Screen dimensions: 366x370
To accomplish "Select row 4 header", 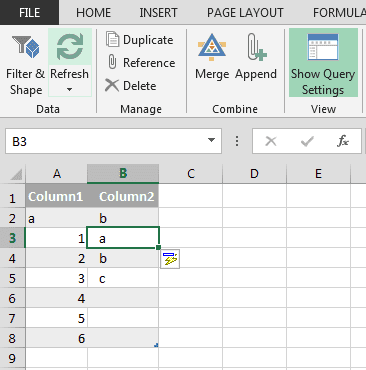I will coord(12,258).
